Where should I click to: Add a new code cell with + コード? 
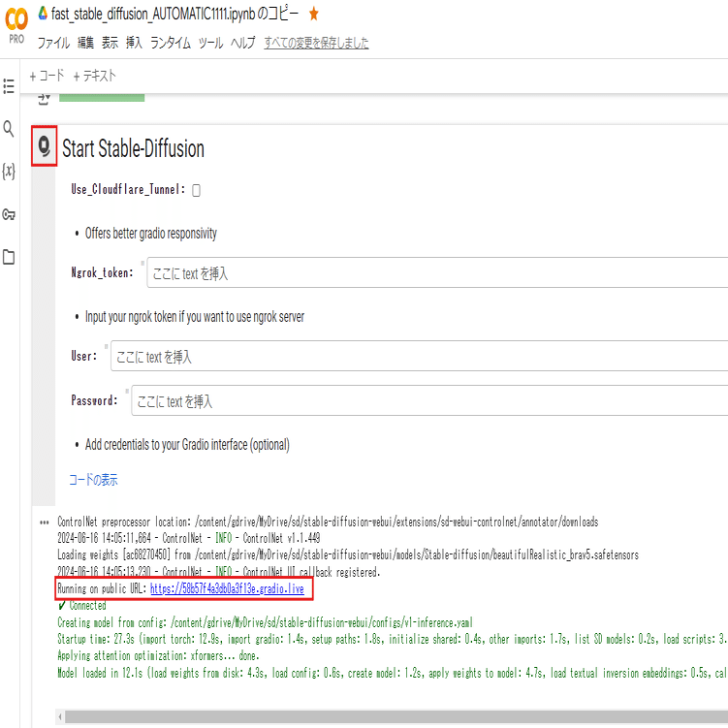47,76
